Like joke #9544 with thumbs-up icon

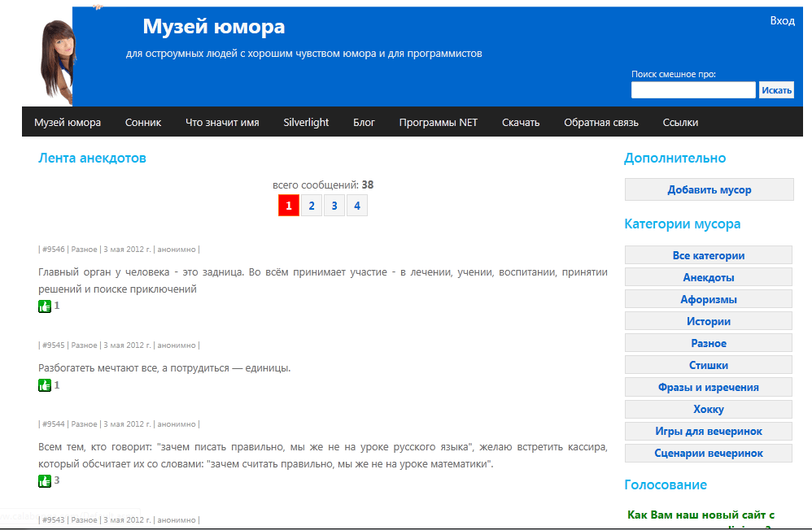click(x=45, y=481)
